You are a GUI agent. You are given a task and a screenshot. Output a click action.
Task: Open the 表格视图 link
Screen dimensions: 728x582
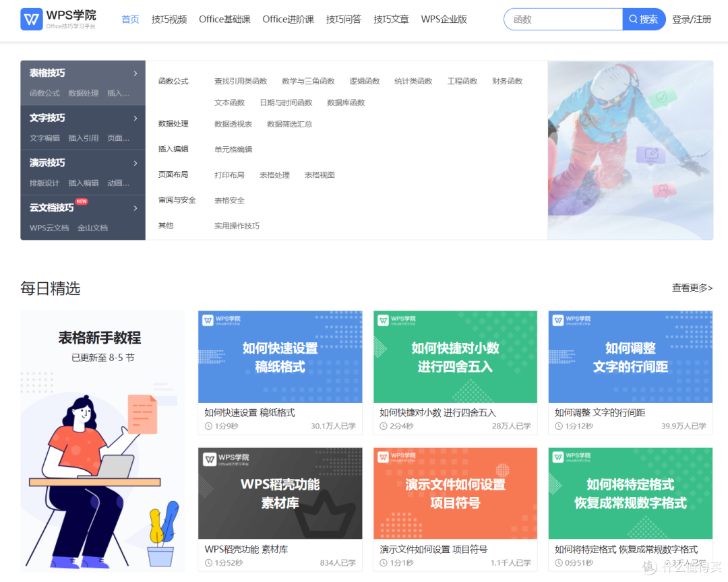(x=320, y=175)
